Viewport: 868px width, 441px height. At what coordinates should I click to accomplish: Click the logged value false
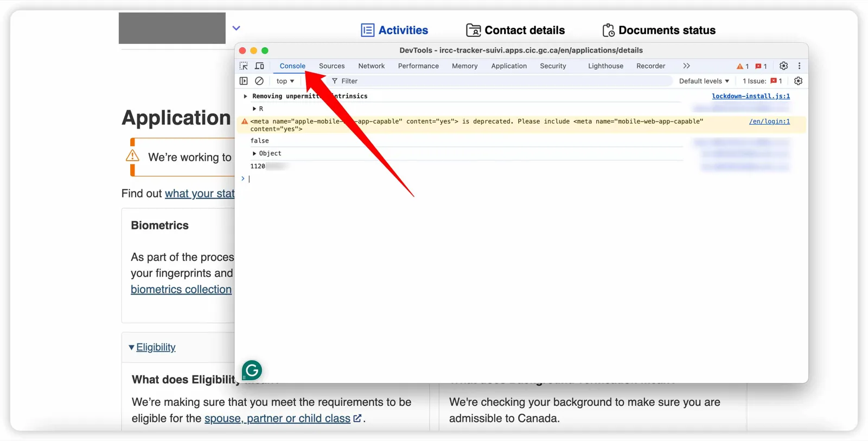tap(259, 140)
